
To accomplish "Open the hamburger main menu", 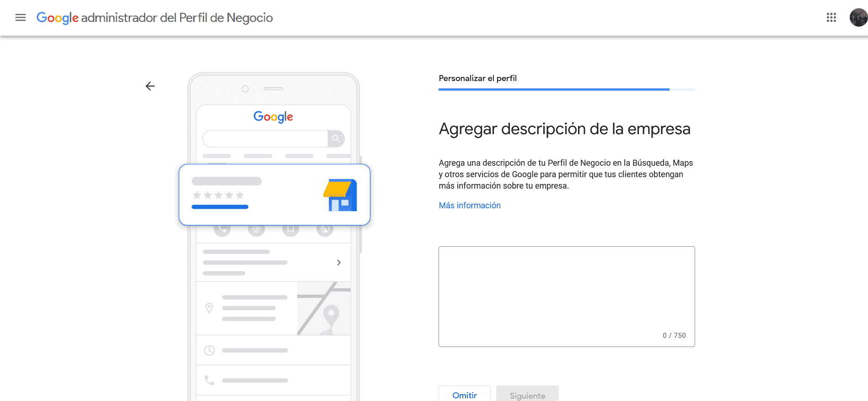I will tap(21, 17).
